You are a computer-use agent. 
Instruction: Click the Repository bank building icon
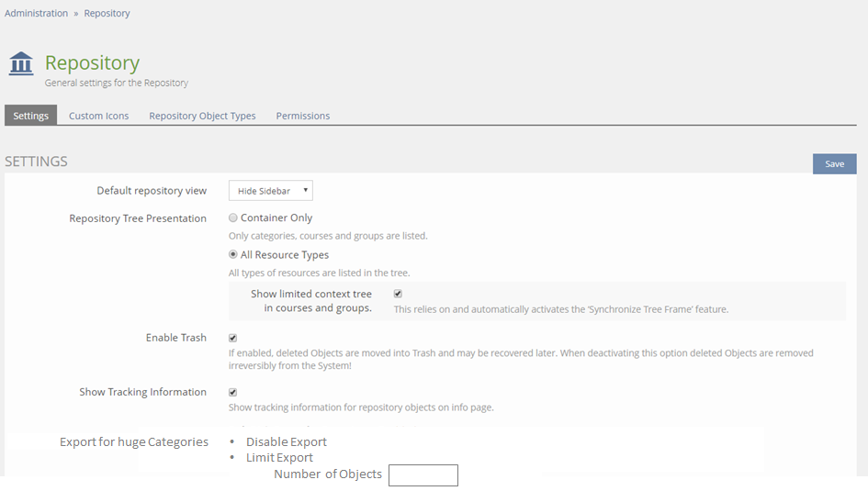click(x=21, y=64)
